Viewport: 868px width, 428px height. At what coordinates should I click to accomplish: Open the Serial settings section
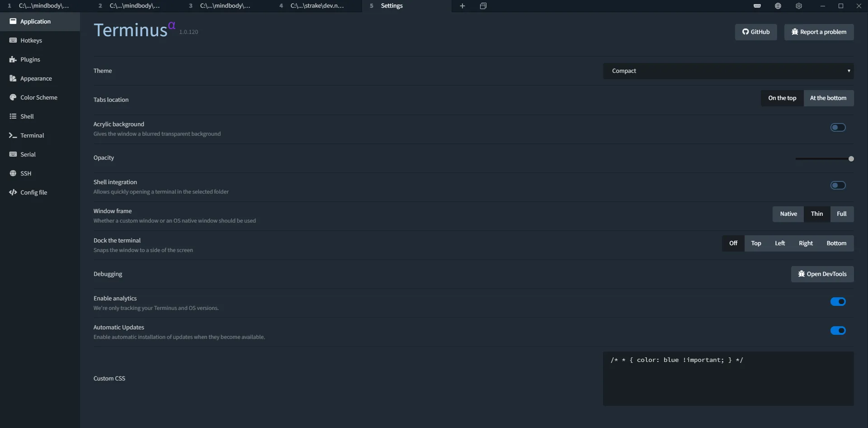(40, 154)
